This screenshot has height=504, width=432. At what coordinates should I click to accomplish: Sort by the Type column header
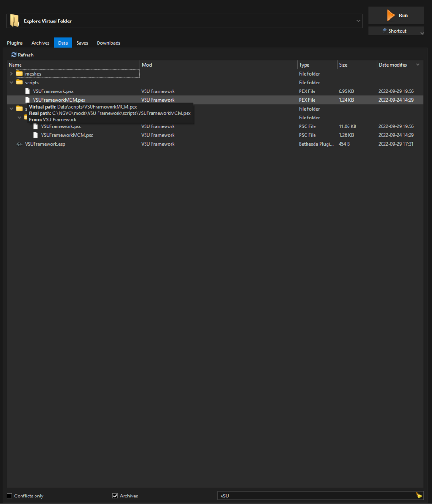317,65
